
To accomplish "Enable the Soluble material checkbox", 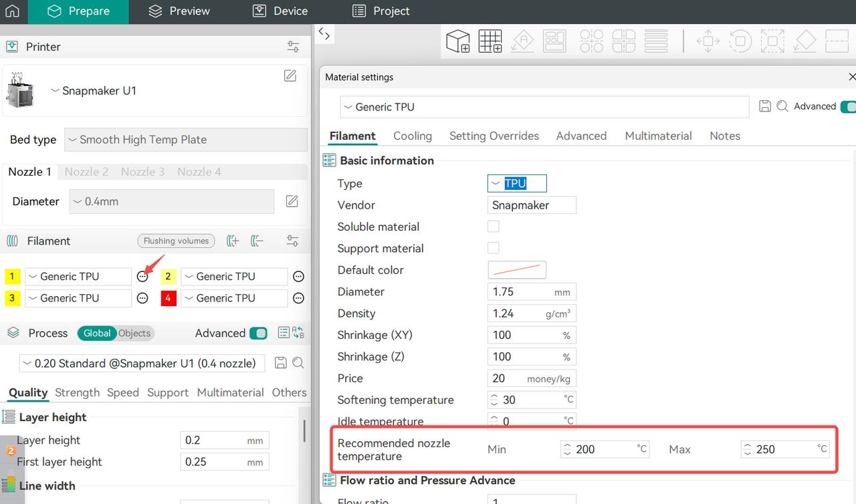I will [494, 227].
